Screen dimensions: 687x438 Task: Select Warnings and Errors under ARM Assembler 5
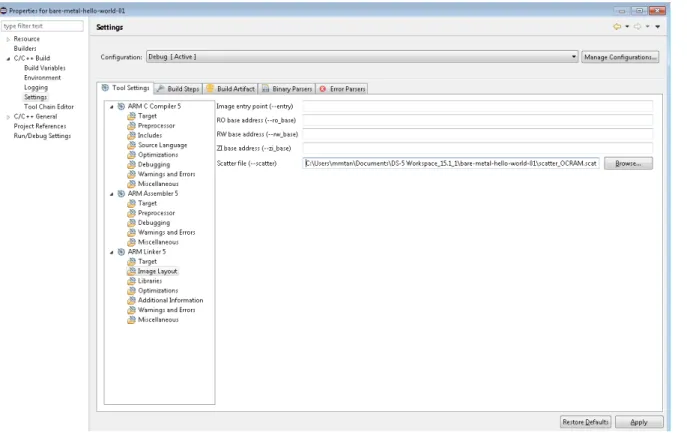point(166,232)
